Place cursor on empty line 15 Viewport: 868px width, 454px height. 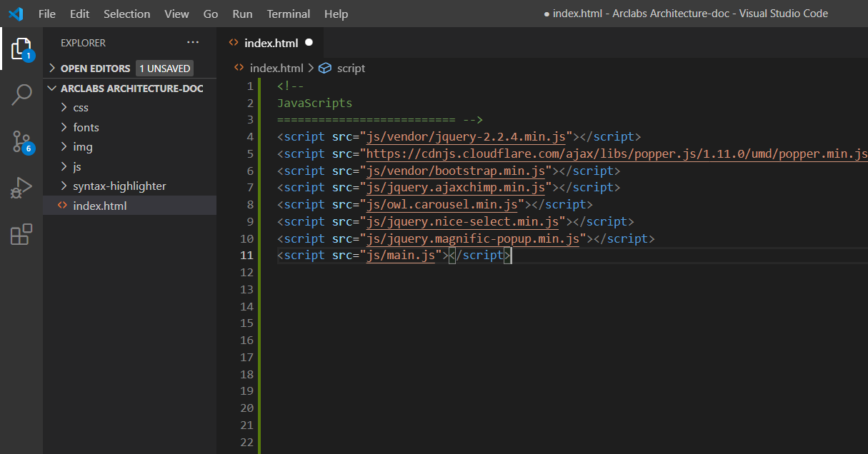point(572,323)
